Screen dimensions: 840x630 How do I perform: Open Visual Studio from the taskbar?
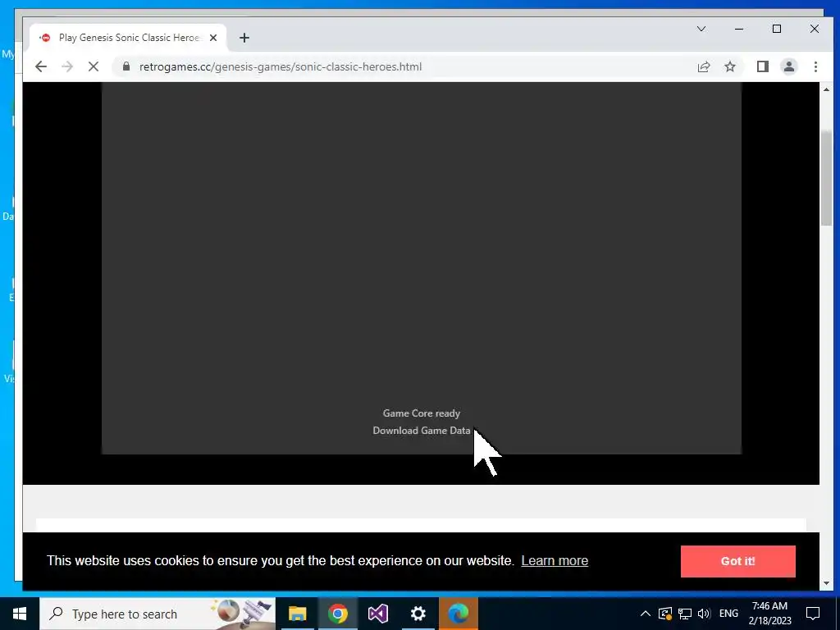377,614
